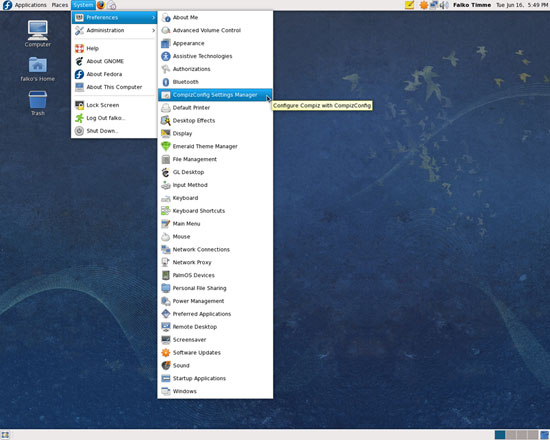
Task: Expand the Preferences submenu
Action: point(114,18)
